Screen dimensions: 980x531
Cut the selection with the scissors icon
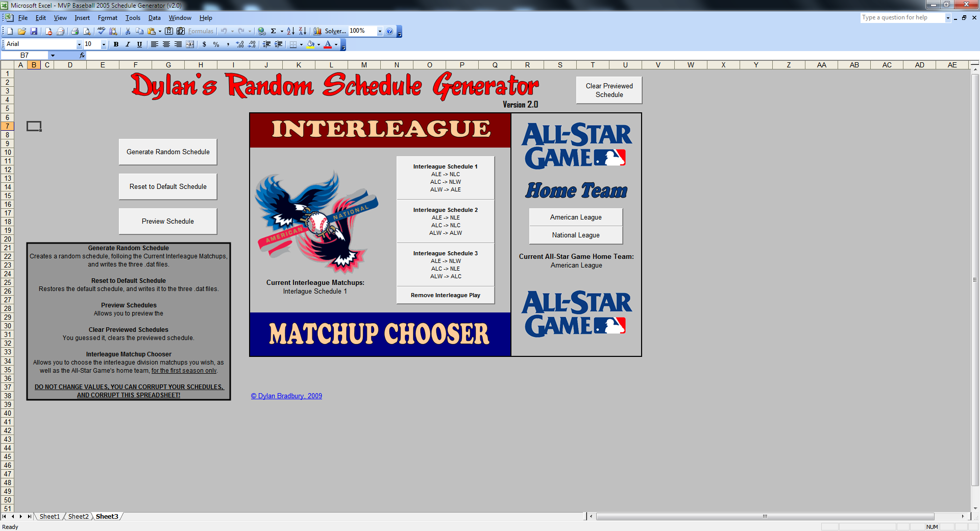(128, 31)
